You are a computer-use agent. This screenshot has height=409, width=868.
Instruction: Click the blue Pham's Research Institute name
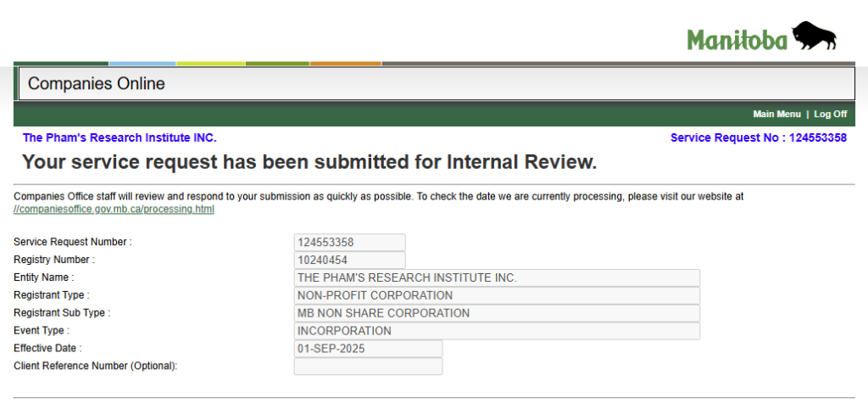tap(120, 137)
